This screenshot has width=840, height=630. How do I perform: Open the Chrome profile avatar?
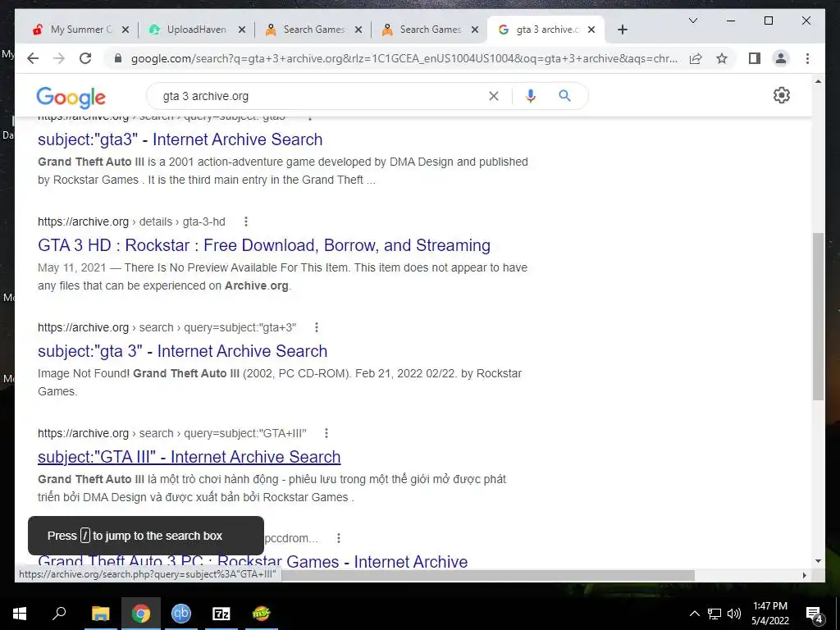pos(781,58)
